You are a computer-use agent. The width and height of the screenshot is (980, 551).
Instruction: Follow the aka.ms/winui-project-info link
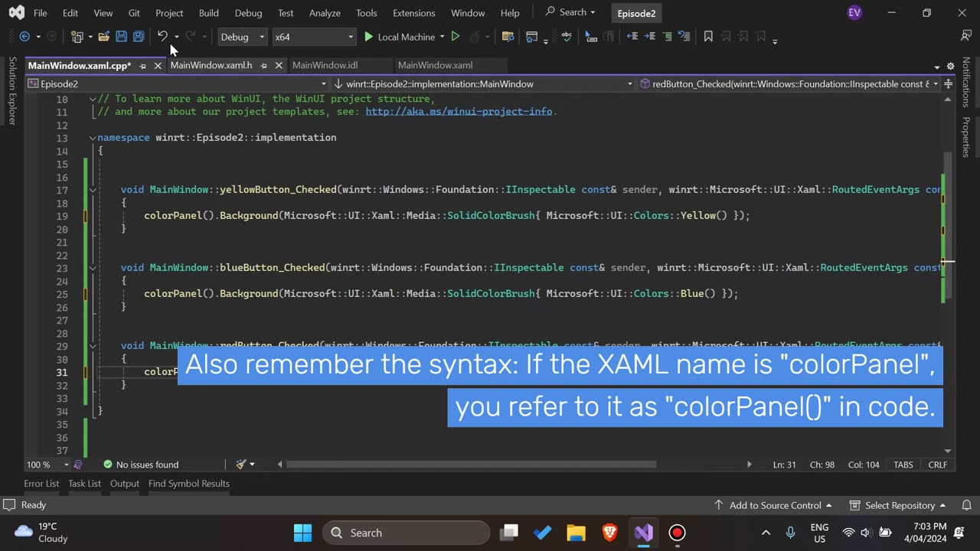click(459, 112)
